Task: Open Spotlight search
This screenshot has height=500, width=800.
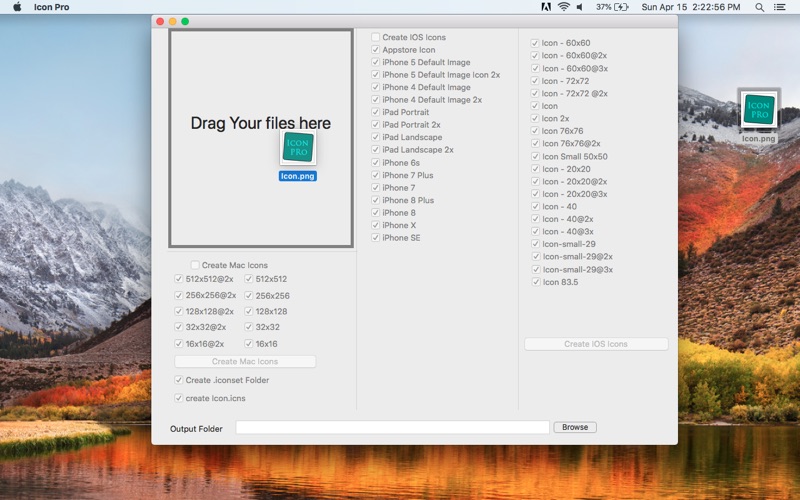Action: 759,7
